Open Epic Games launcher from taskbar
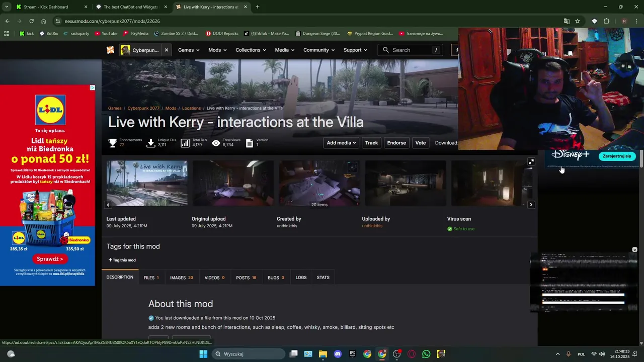This screenshot has width=644, height=362. (353, 354)
